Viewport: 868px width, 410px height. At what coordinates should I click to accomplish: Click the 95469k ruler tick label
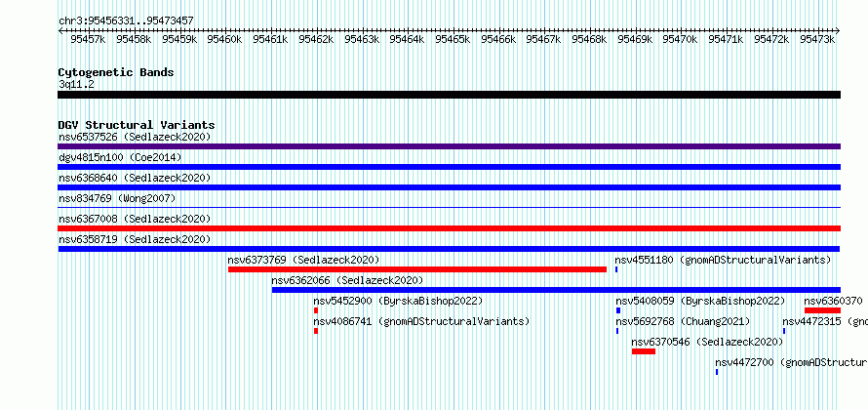(634, 39)
